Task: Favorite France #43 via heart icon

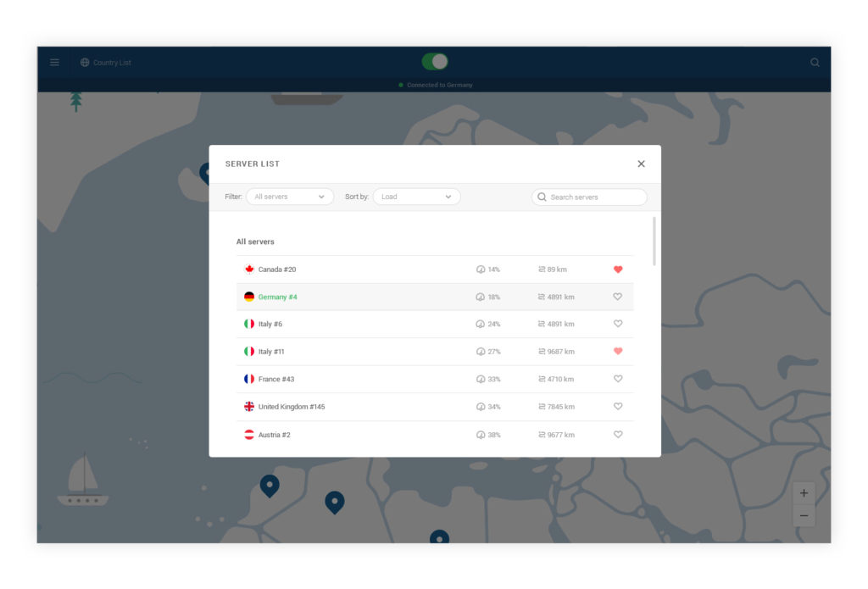Action: tap(618, 379)
